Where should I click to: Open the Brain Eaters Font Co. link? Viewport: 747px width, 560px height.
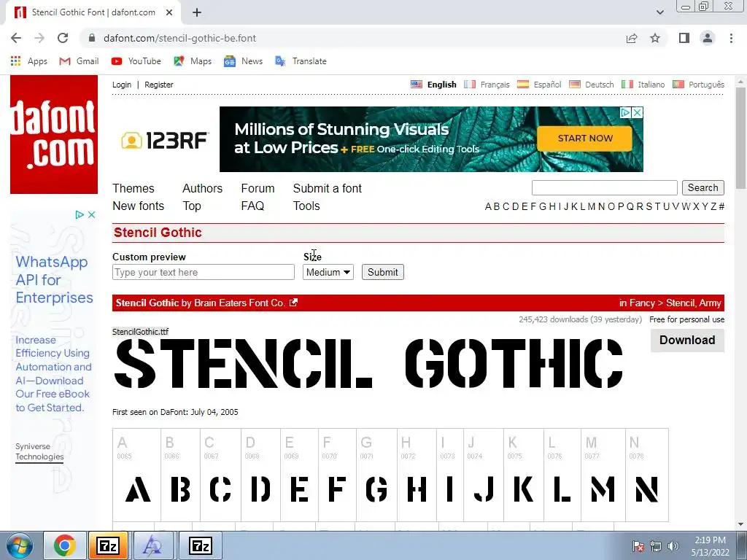click(239, 303)
